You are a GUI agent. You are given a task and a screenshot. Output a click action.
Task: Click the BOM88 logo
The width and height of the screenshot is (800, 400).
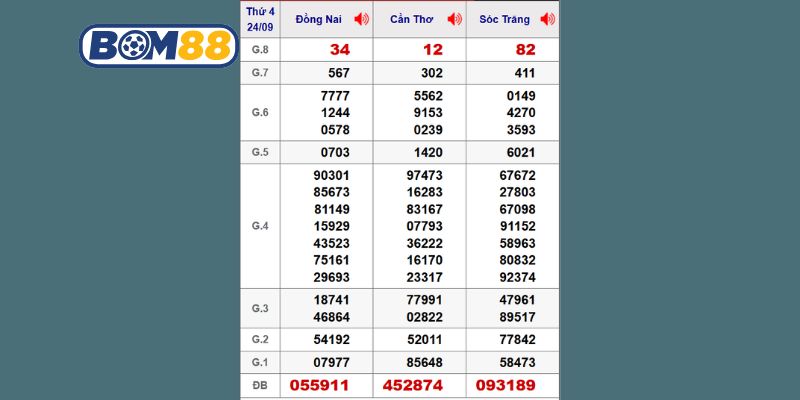[x=159, y=46]
